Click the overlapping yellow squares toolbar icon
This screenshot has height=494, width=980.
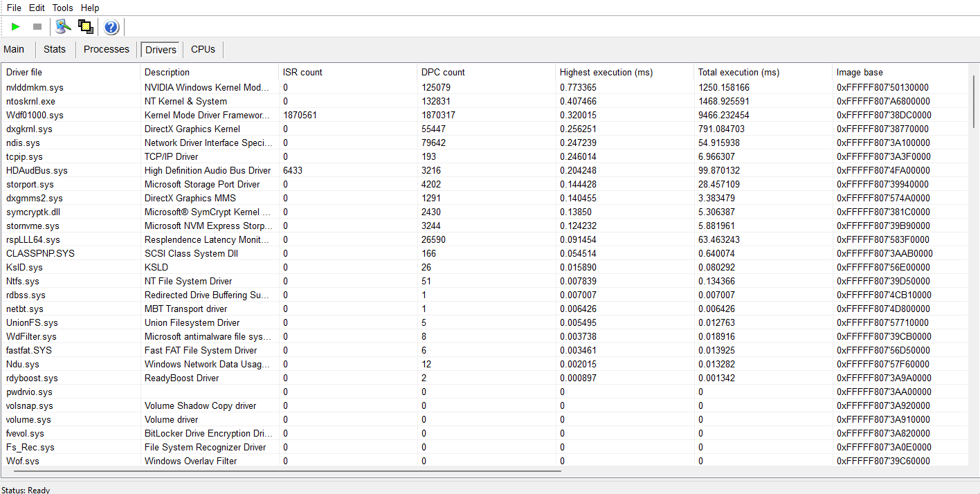click(86, 27)
